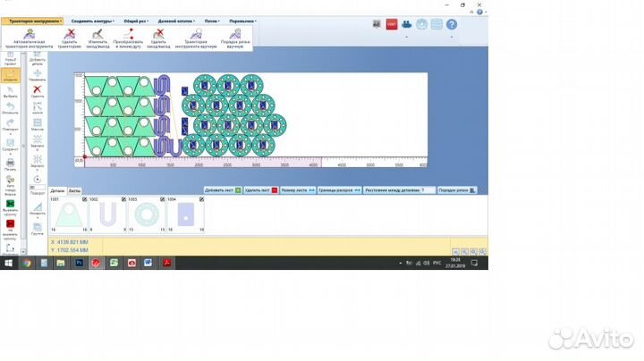Select the U-shaped part 1002 thumbnail
The image size is (644, 361).
coord(106,215)
